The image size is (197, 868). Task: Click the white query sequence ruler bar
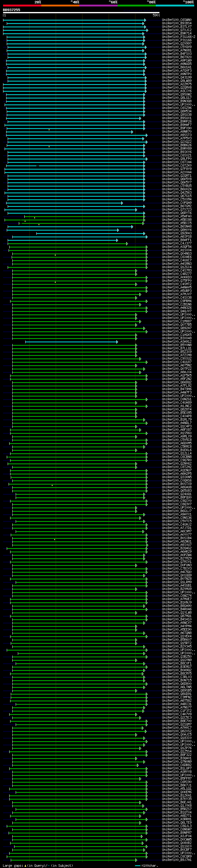pos(81,13)
